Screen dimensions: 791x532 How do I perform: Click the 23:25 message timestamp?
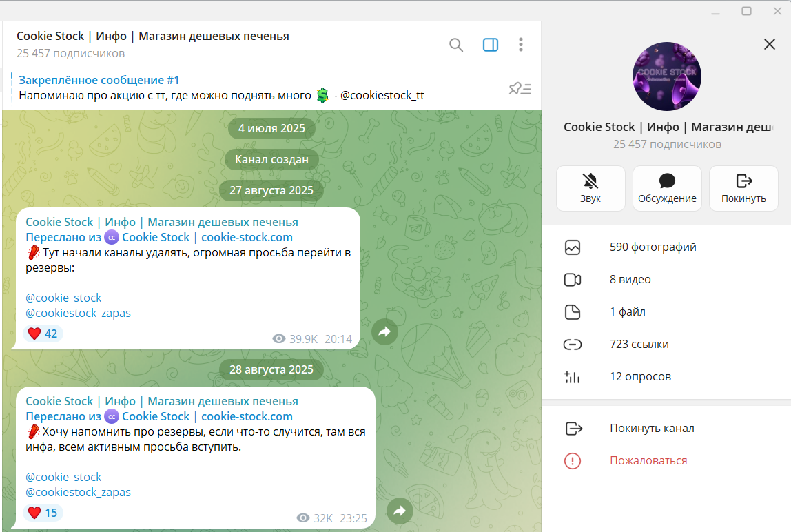pyautogui.click(x=353, y=518)
